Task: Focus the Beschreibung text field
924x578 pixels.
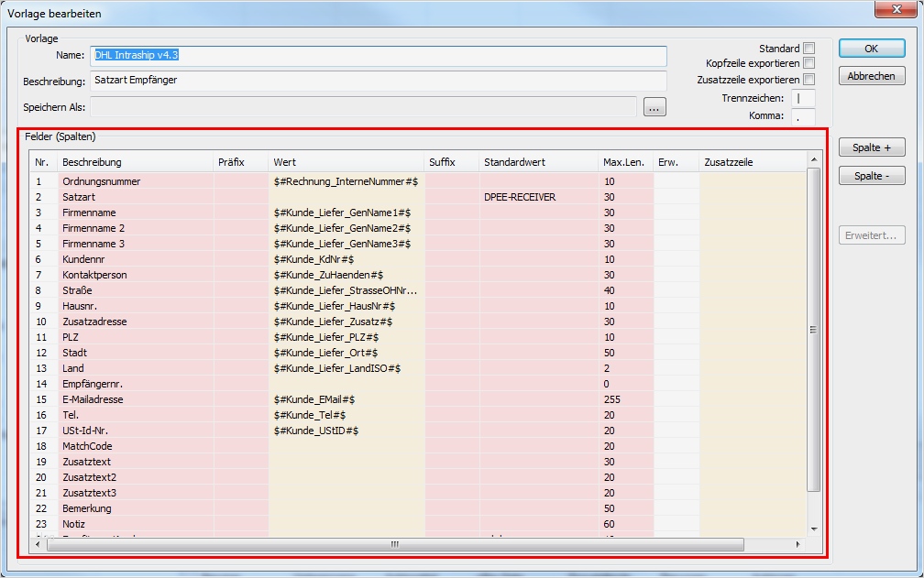Action: click(379, 81)
